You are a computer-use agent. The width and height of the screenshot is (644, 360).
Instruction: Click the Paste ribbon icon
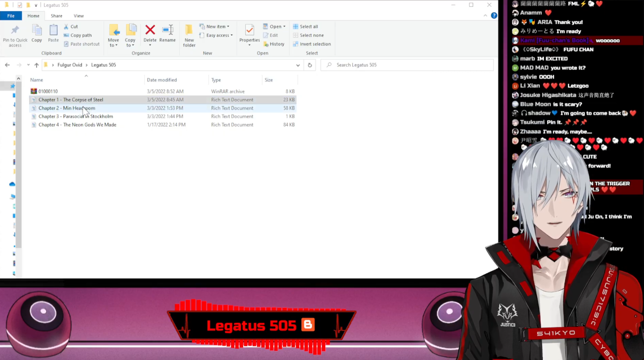pyautogui.click(x=53, y=30)
